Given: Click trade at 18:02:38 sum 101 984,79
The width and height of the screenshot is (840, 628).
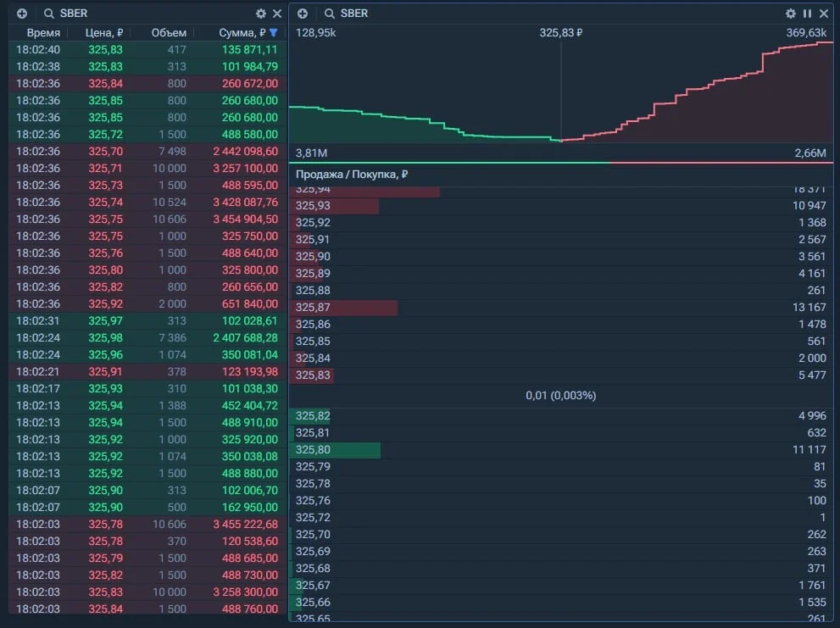Looking at the screenshot, I should tap(147, 67).
